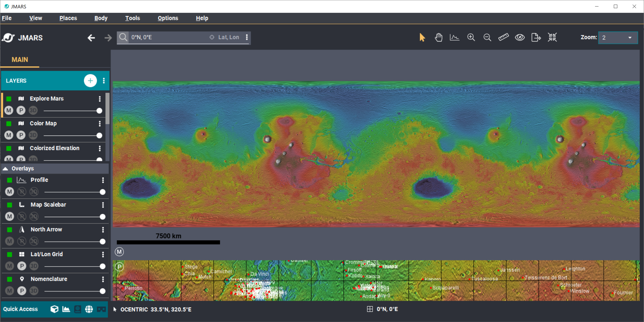Viewport: 644px width, 322px height.
Task: Open Explore Mars layer options menu
Action: click(x=100, y=99)
